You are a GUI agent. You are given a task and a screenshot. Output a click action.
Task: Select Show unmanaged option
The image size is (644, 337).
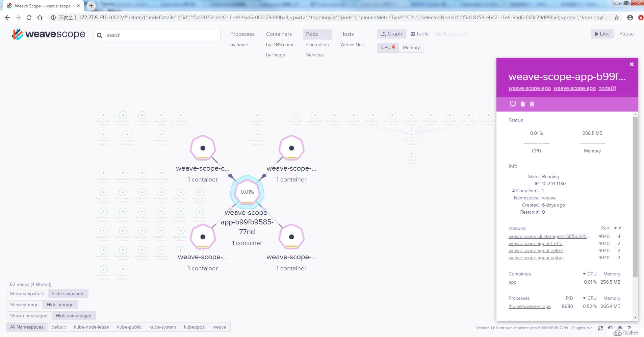29,316
